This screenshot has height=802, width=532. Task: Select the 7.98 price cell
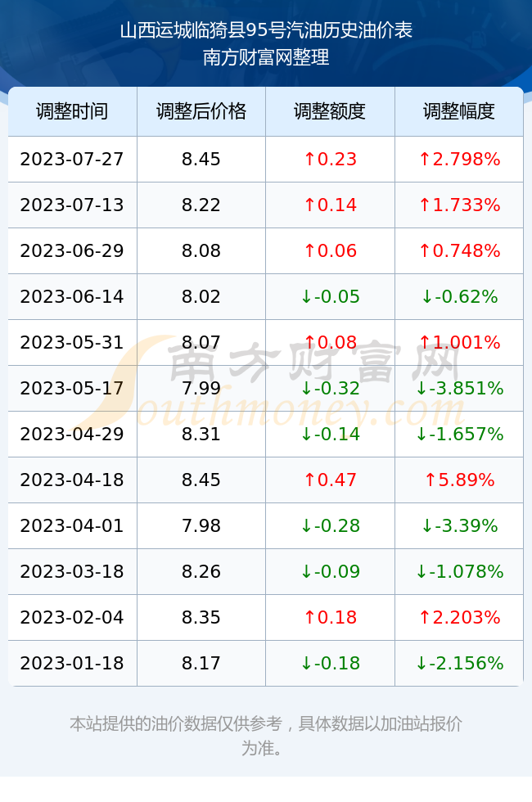point(201,525)
